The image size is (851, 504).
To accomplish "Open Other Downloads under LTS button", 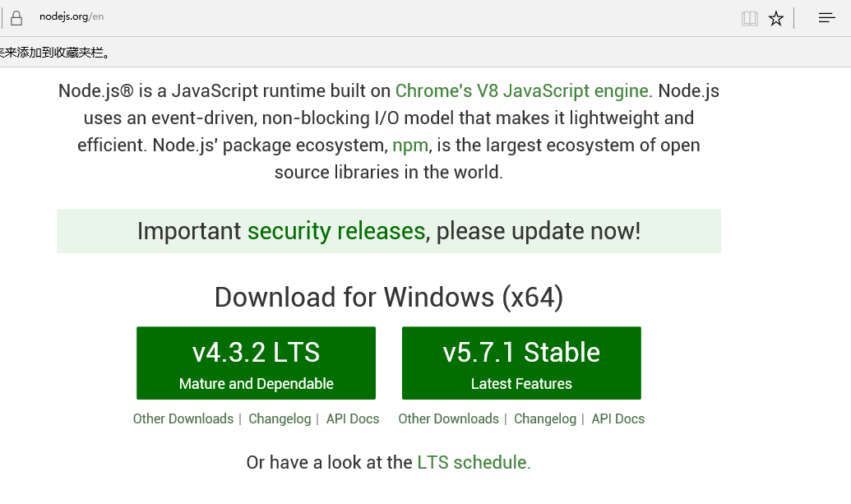I will point(183,418).
